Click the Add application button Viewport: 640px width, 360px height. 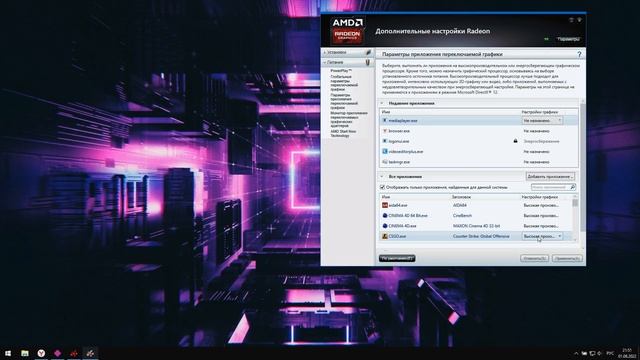click(x=550, y=176)
